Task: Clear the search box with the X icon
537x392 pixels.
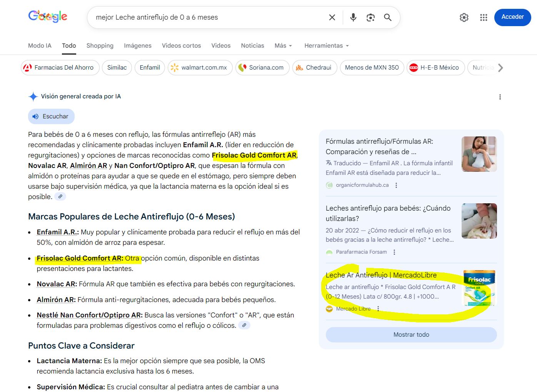Action: pos(332,17)
